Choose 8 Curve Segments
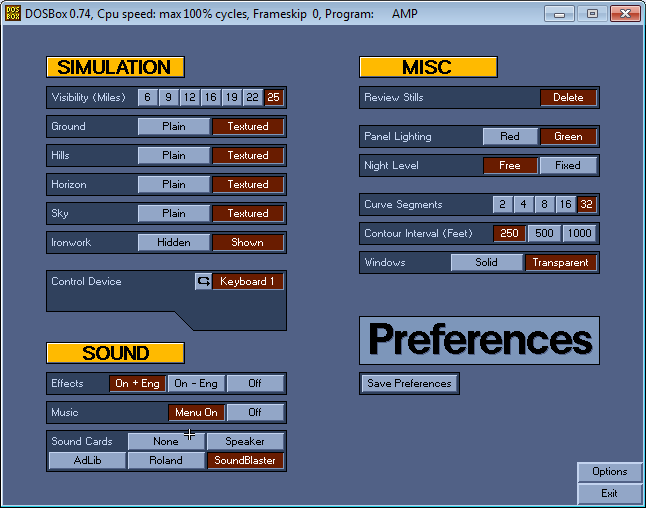The height and width of the screenshot is (508, 646). click(x=544, y=205)
